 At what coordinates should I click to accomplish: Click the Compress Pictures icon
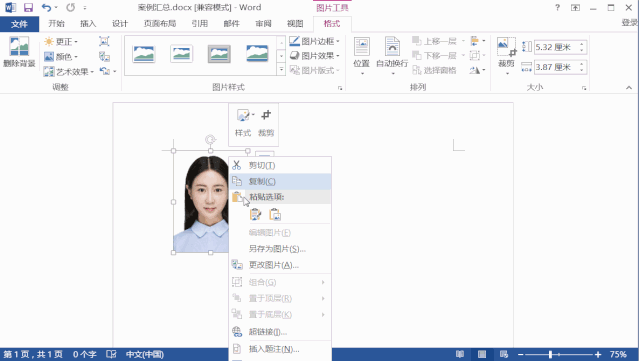click(x=104, y=41)
